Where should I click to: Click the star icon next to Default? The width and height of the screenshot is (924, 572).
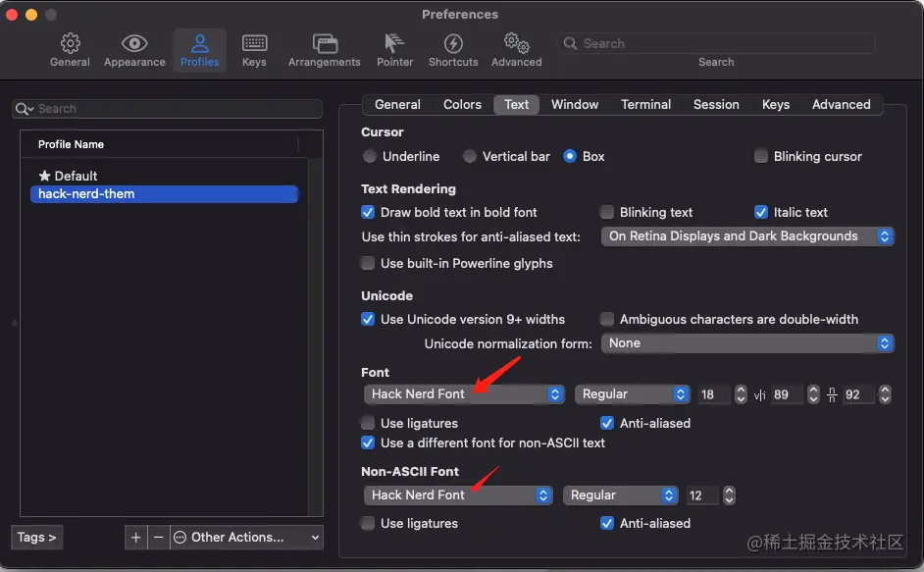(x=44, y=176)
